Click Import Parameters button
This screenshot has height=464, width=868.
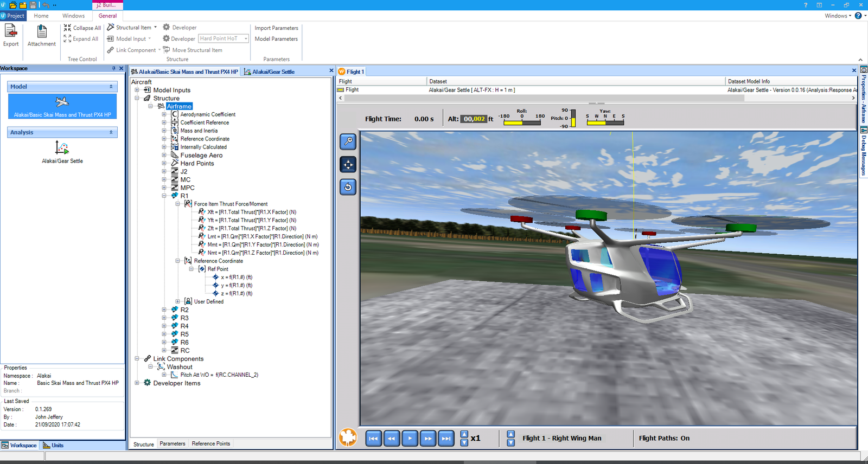pos(276,28)
